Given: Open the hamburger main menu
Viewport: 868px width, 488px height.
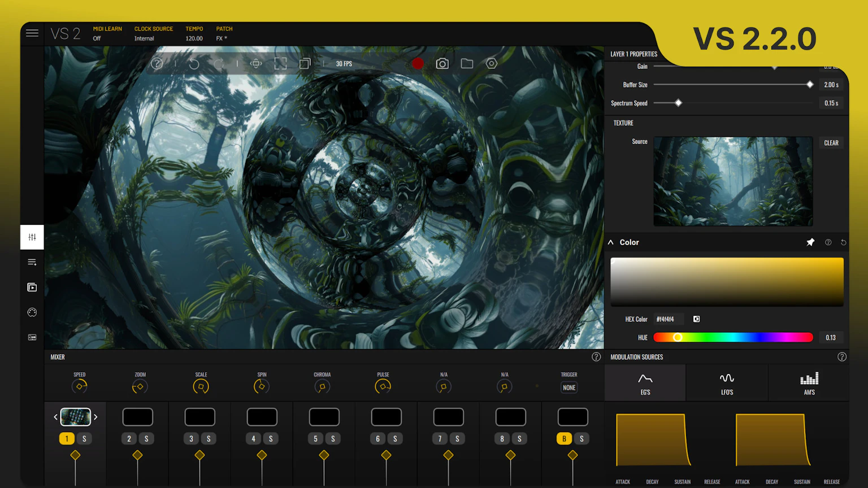Looking at the screenshot, I should point(32,33).
